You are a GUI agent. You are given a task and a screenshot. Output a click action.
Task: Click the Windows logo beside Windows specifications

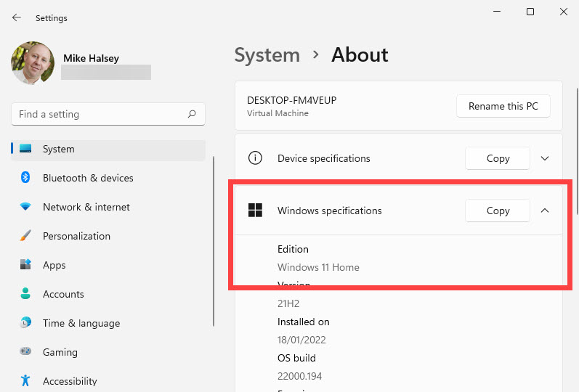pos(255,210)
